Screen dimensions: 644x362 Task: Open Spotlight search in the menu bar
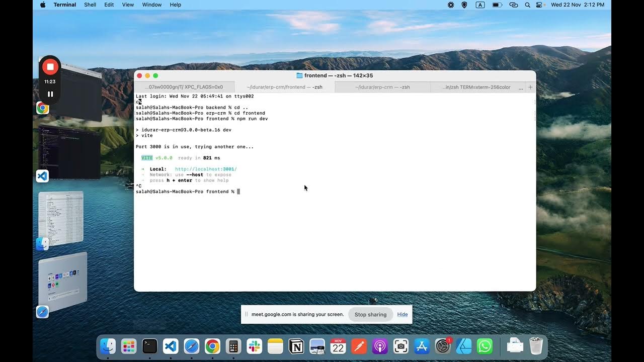click(x=527, y=5)
